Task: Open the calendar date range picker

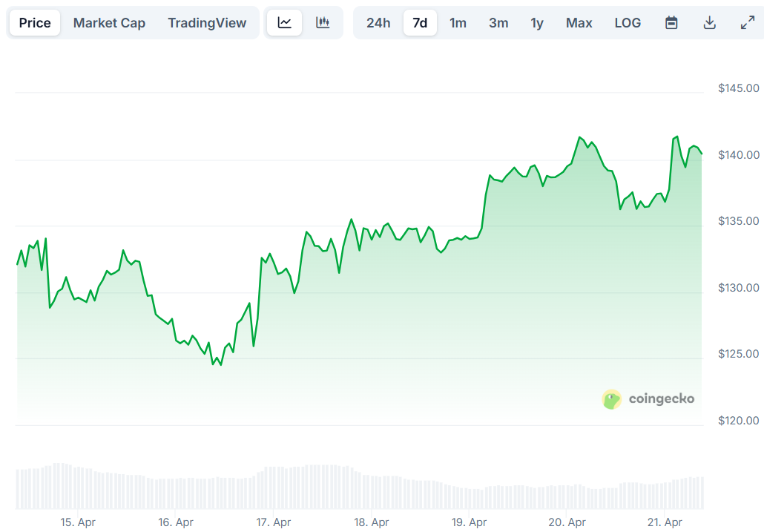Action: [x=671, y=23]
